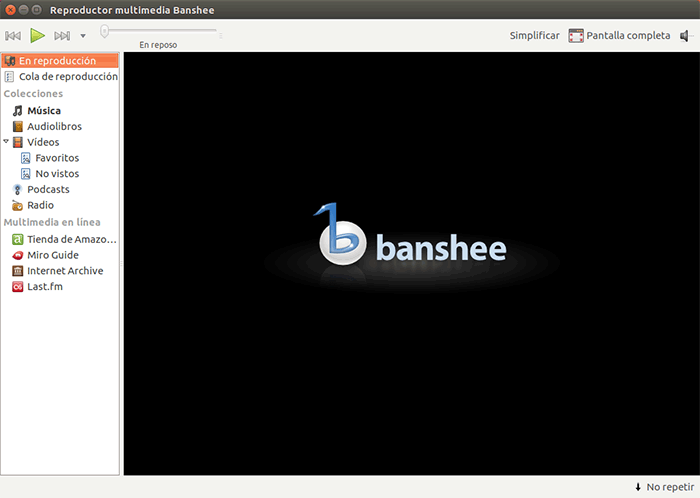Select Favoritos under Vídeos

(x=57, y=158)
